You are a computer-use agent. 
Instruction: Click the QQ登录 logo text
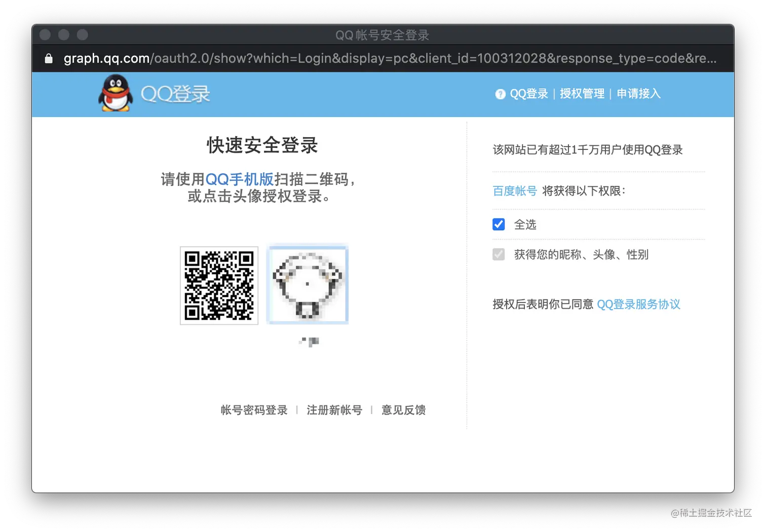click(175, 94)
